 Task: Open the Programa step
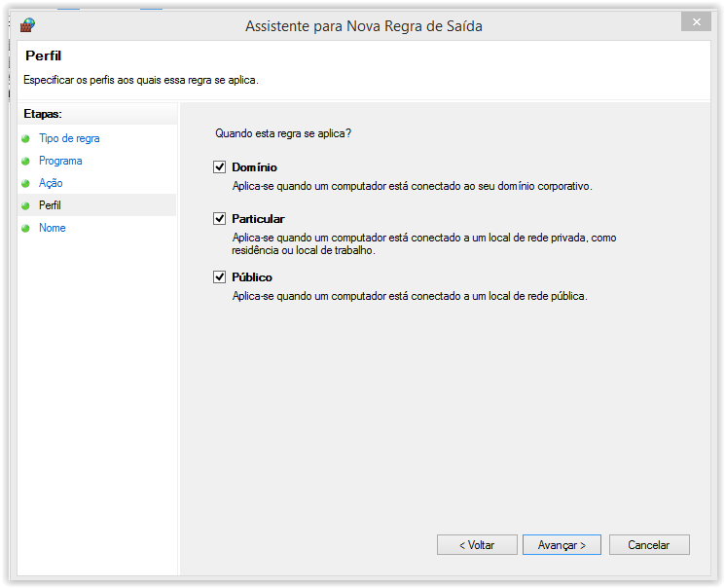[x=60, y=161]
